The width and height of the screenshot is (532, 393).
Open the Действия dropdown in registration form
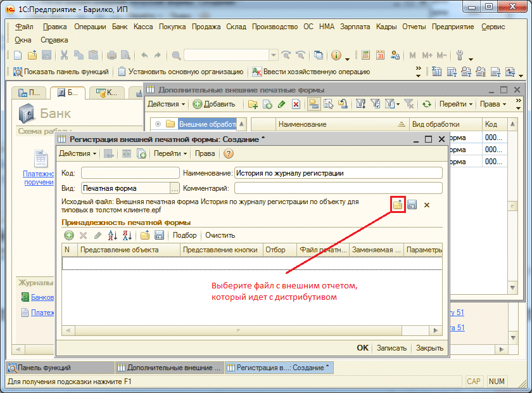(79, 153)
